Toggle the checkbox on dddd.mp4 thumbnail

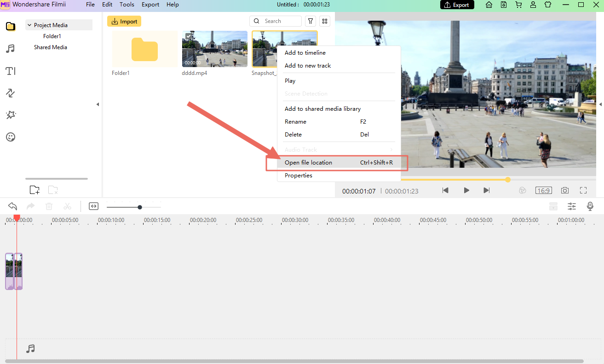pyautogui.click(x=189, y=36)
